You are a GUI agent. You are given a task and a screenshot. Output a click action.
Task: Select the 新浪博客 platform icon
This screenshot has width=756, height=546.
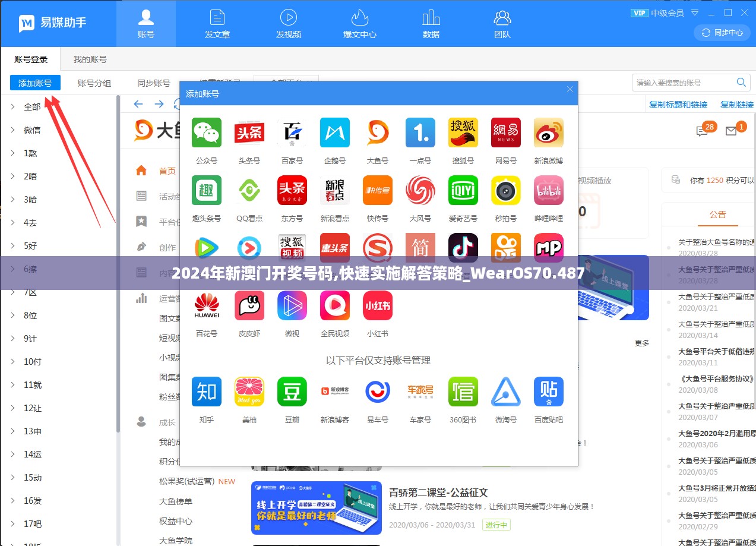[x=335, y=392]
